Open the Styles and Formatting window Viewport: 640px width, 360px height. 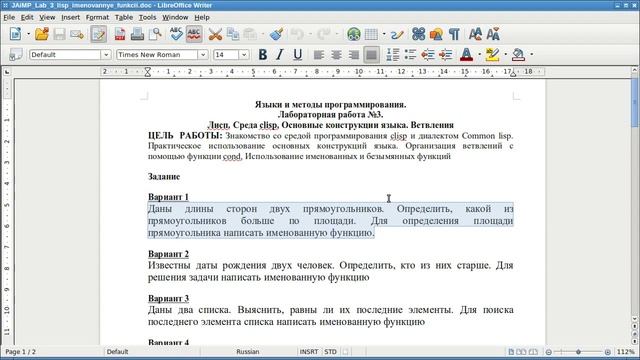16,54
